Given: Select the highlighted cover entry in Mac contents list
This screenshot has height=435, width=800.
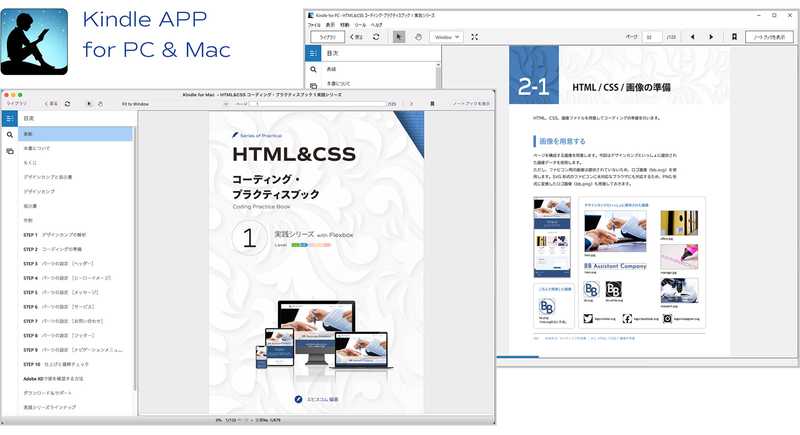Looking at the screenshot, I should pyautogui.click(x=76, y=134).
